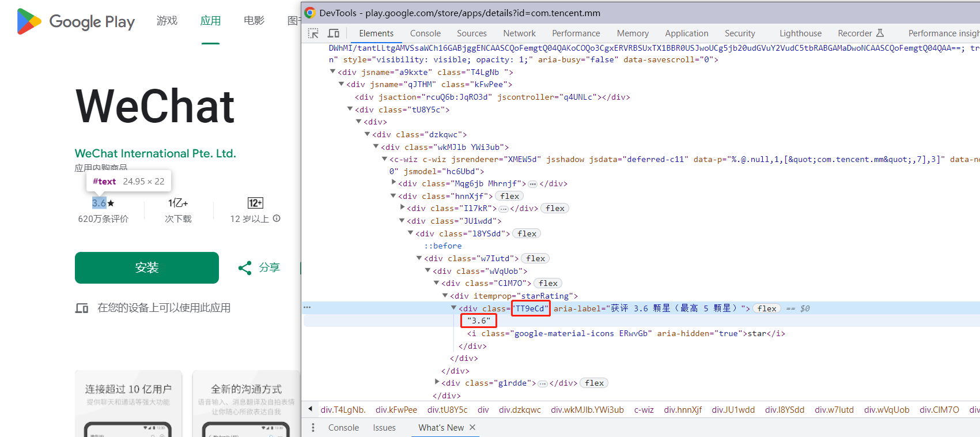The height and width of the screenshot is (437, 980).
Task: Toggle the flex badge on the ClM7O div
Action: pyautogui.click(x=548, y=283)
